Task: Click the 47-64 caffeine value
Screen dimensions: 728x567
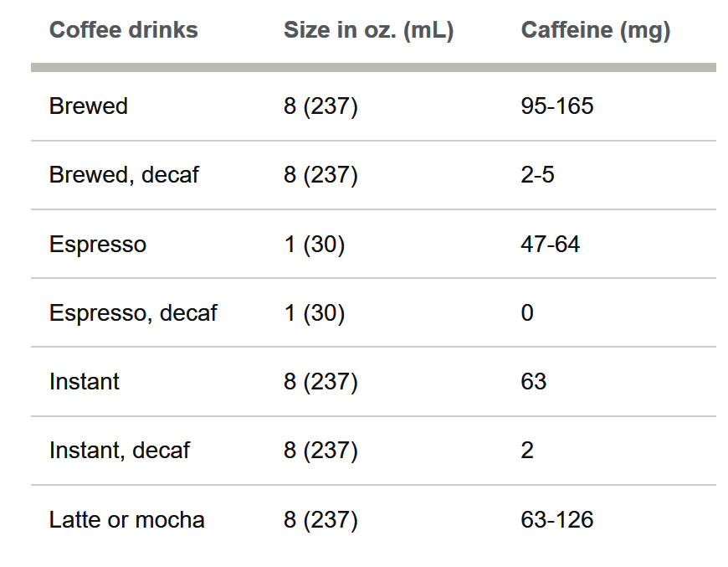Action: (x=550, y=244)
